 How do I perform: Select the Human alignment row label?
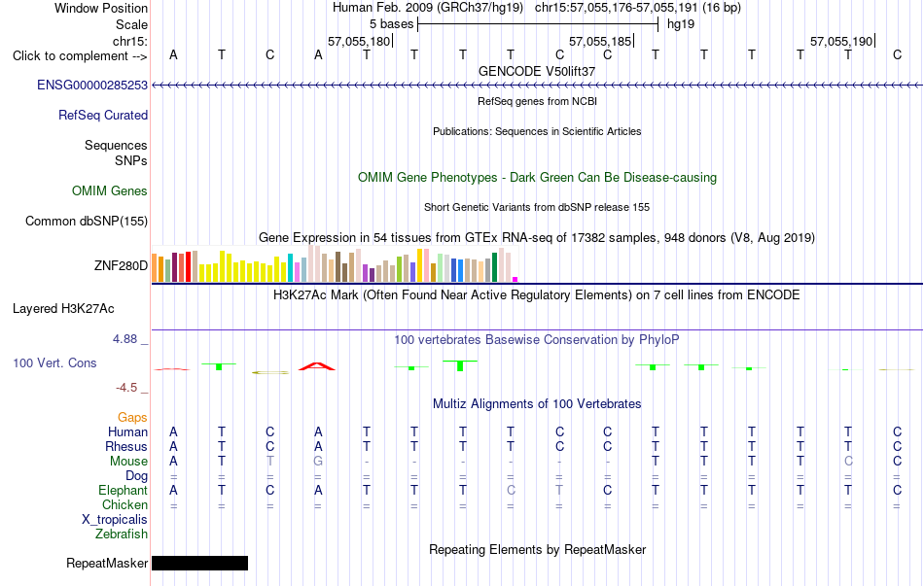coord(127,432)
